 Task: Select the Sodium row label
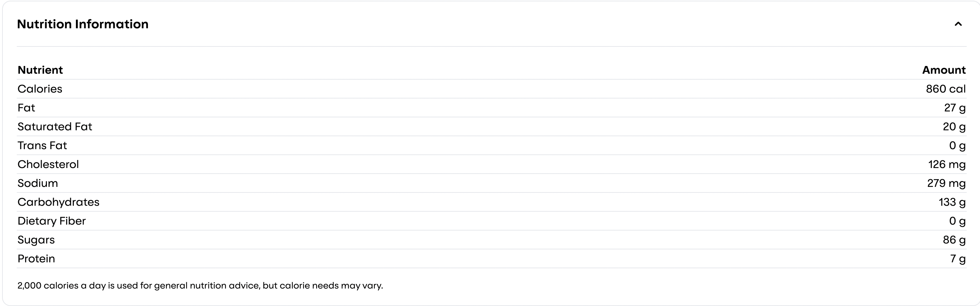tap(38, 183)
